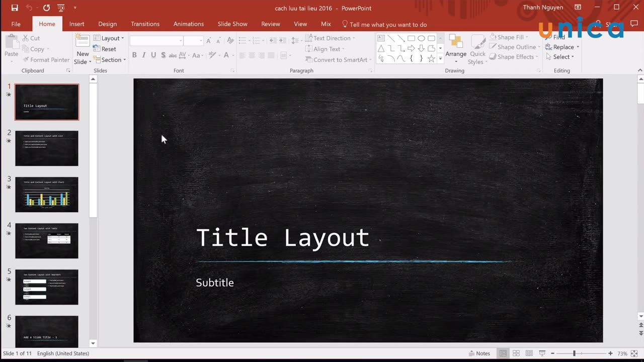Image resolution: width=644 pixels, height=362 pixels.
Task: Switch to Slide Sorter view
Action: (516, 353)
